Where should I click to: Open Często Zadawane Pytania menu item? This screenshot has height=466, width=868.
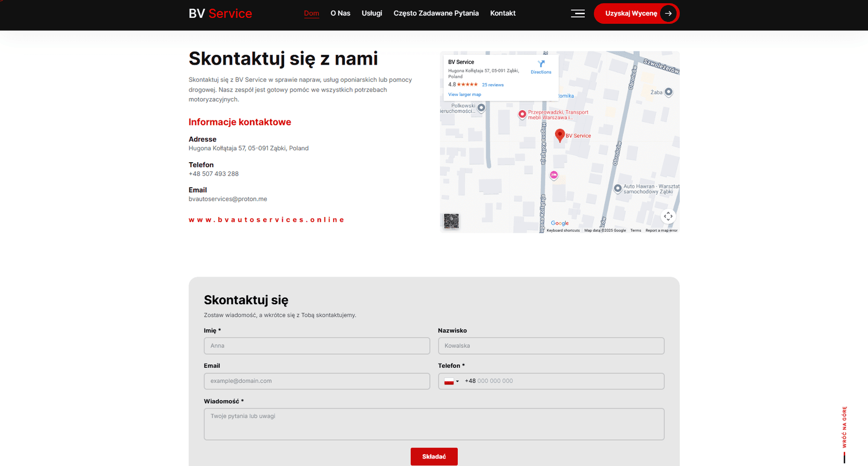(436, 14)
